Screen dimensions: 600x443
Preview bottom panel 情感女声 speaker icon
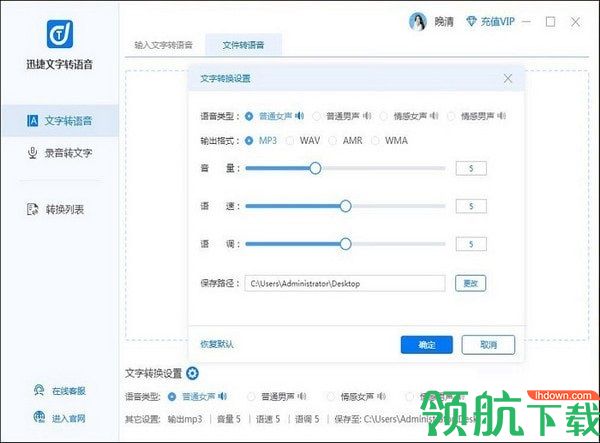tap(382, 397)
